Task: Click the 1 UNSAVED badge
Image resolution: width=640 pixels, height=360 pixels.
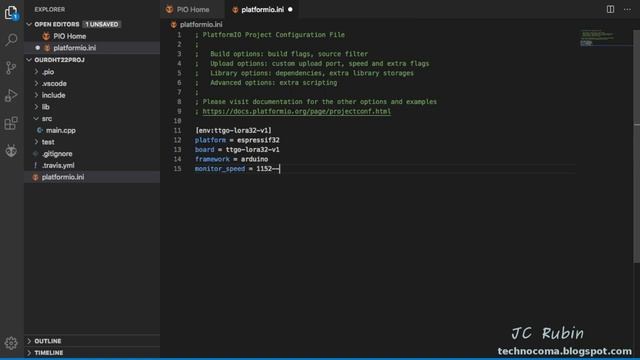Action: coord(102,24)
